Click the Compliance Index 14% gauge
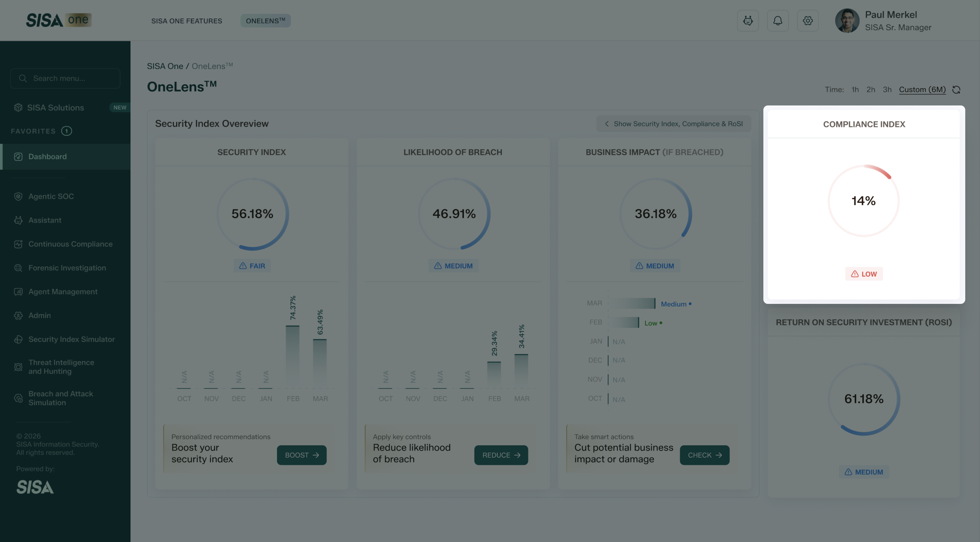 863,201
